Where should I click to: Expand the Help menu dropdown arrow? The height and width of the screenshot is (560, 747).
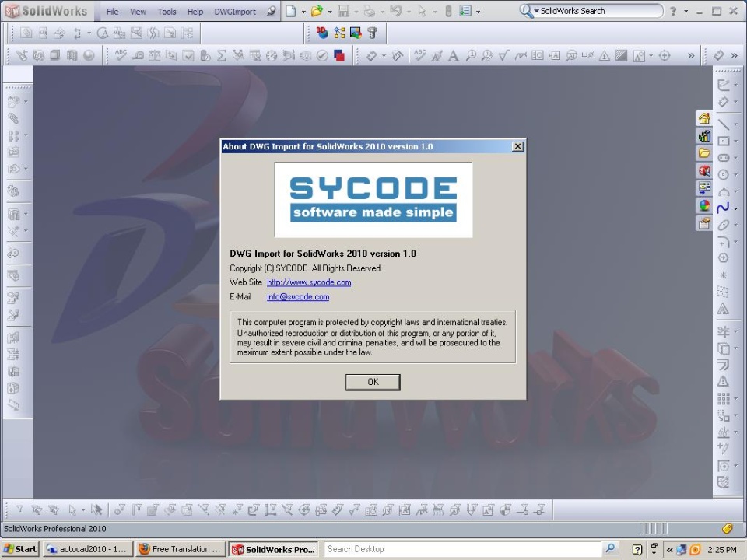[x=686, y=11]
